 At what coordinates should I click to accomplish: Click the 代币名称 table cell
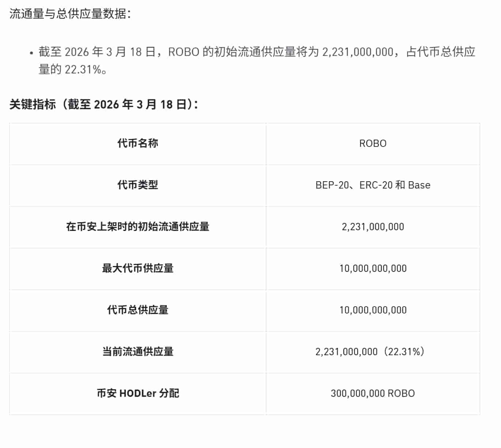tap(138, 144)
